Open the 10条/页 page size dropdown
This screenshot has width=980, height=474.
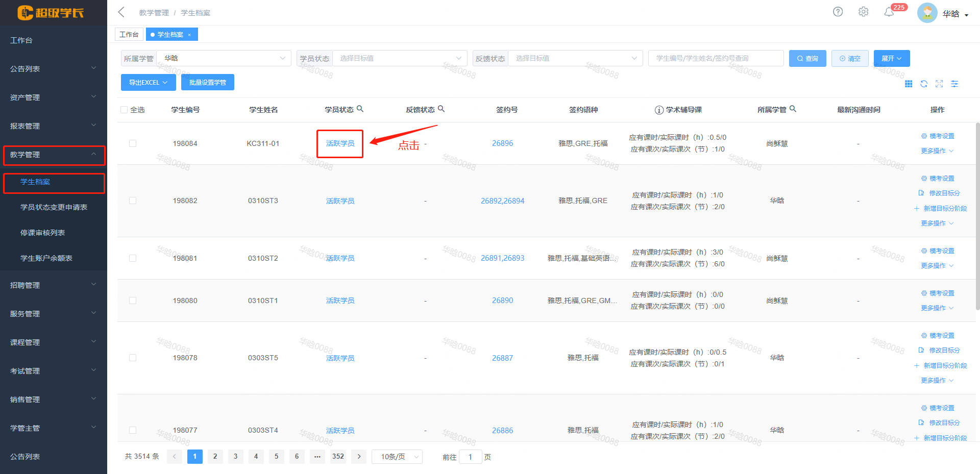pos(397,456)
